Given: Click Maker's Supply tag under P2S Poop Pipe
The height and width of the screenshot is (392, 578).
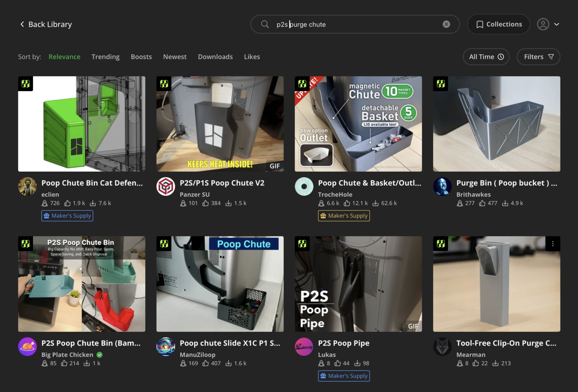Looking at the screenshot, I should tap(344, 376).
